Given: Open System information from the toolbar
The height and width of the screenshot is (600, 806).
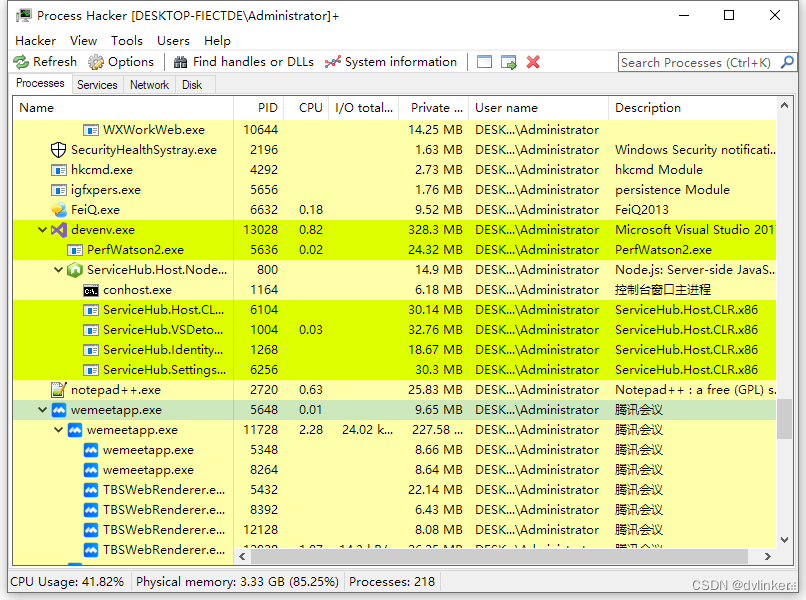Looking at the screenshot, I should tap(391, 62).
